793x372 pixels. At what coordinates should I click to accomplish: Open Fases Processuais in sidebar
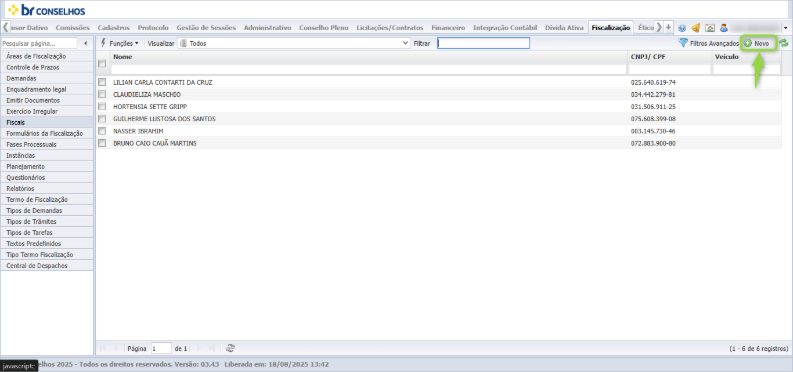pos(47,145)
